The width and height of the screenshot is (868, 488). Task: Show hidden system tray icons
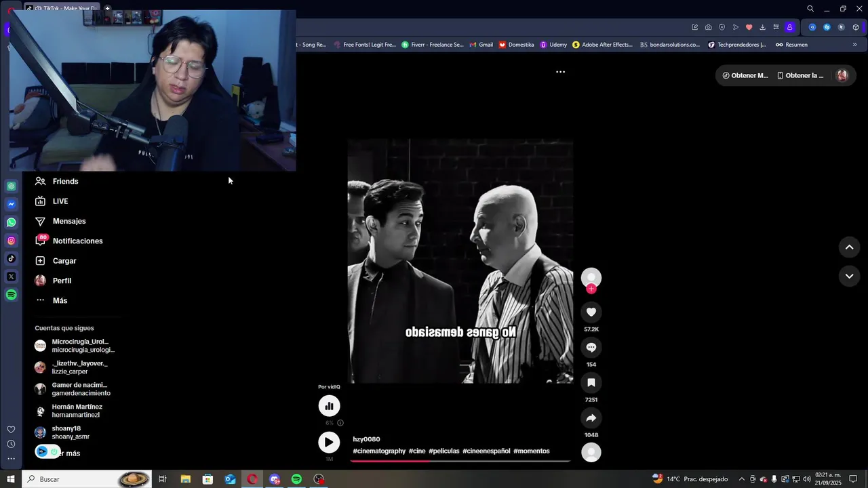pyautogui.click(x=741, y=479)
